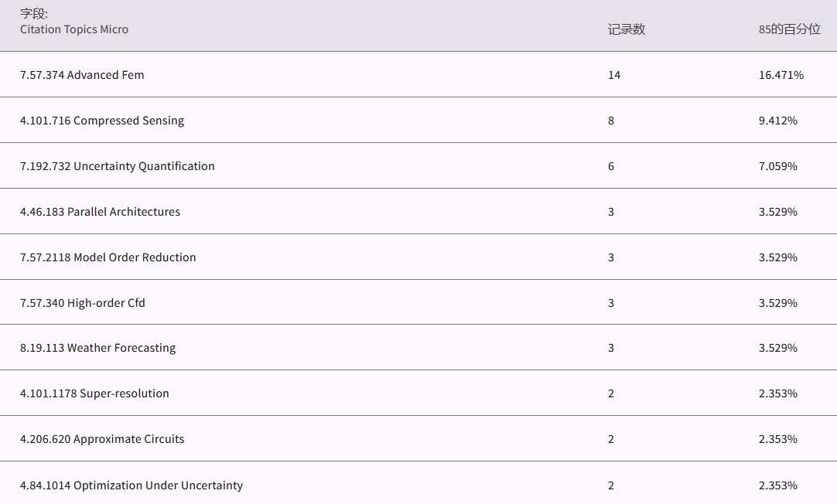Click the Citation Topics Micro field header
The height and width of the screenshot is (504, 837).
click(74, 29)
